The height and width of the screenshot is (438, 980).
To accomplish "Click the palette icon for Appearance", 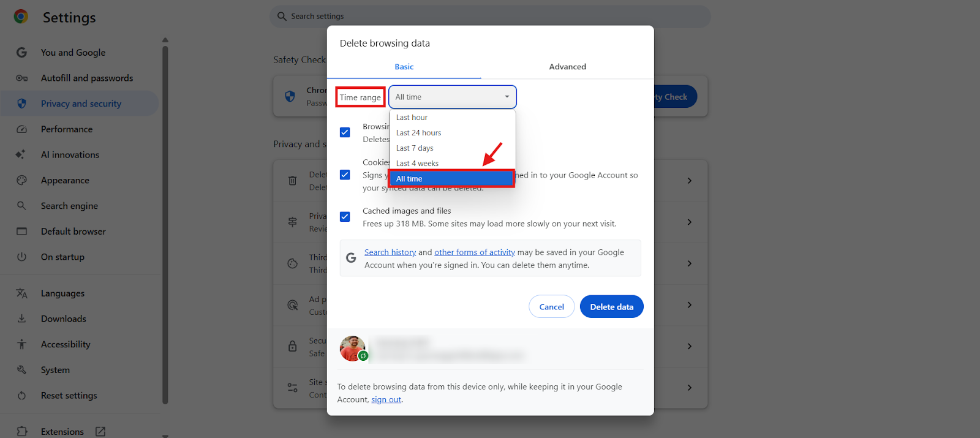I will [x=21, y=180].
